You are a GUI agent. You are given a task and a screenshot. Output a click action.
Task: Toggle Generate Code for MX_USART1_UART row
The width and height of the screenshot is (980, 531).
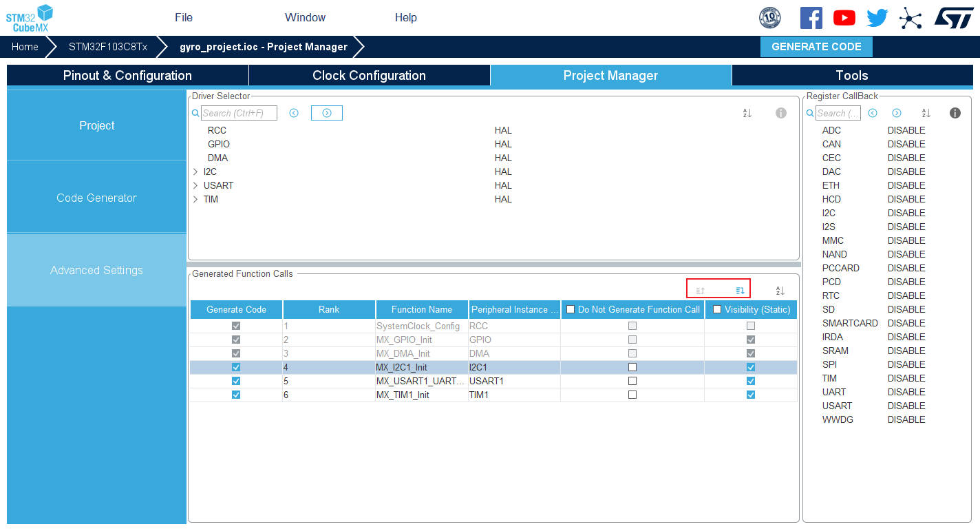tap(236, 381)
